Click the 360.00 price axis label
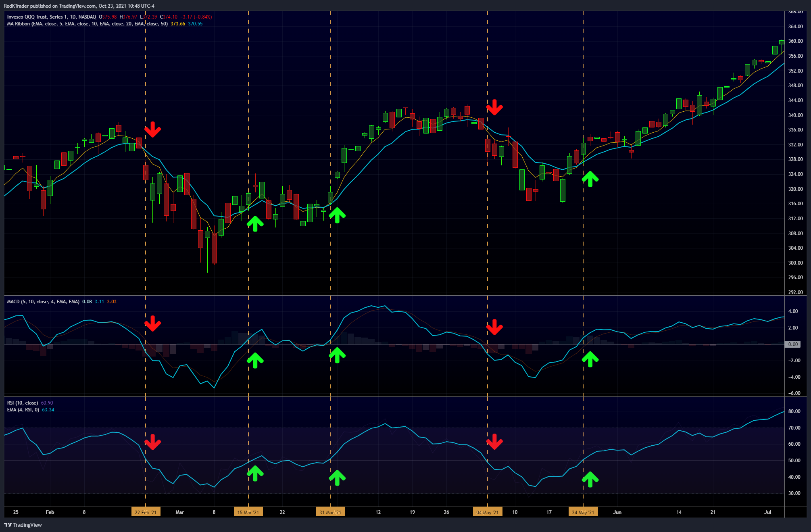This screenshot has width=811, height=532. tap(795, 41)
